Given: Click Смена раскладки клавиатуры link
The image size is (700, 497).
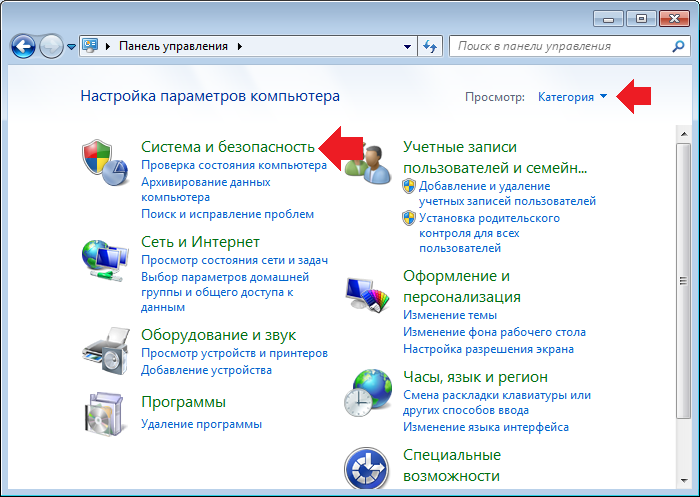Looking at the screenshot, I should [x=497, y=403].
